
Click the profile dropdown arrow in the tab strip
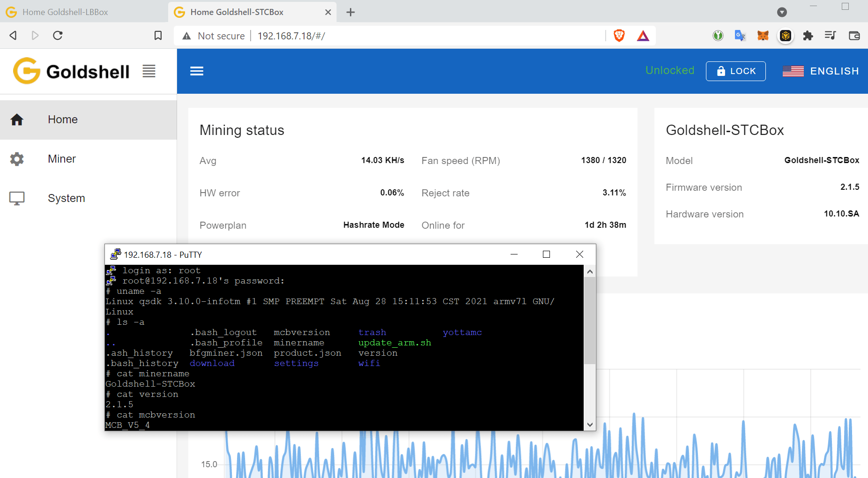(x=782, y=12)
